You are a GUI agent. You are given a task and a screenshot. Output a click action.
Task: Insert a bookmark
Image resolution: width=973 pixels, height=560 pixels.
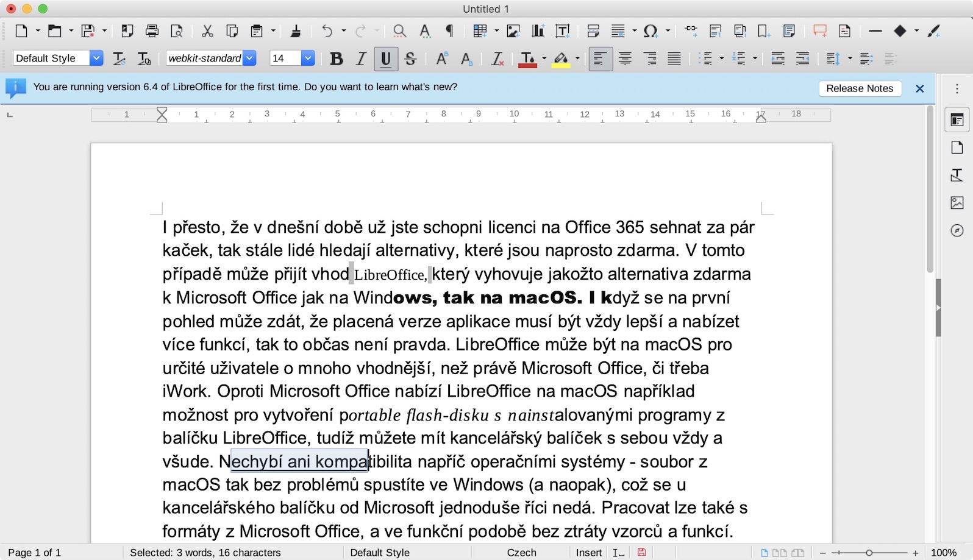(764, 31)
